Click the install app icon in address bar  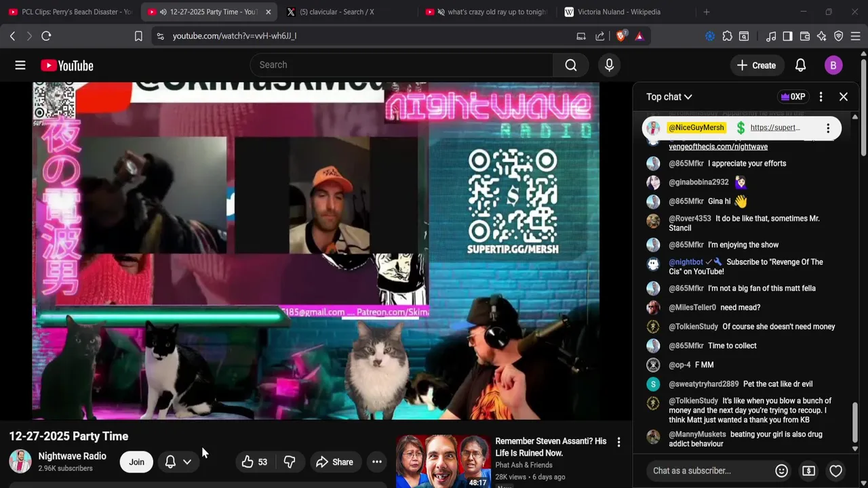pos(581,36)
